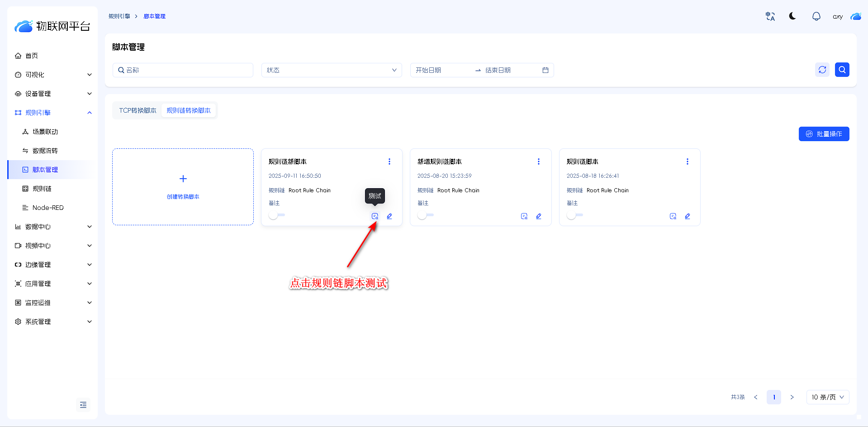Image resolution: width=868 pixels, height=427 pixels.
Task: Enable the switch on 新增规则链脚本 card
Action: coord(425,216)
